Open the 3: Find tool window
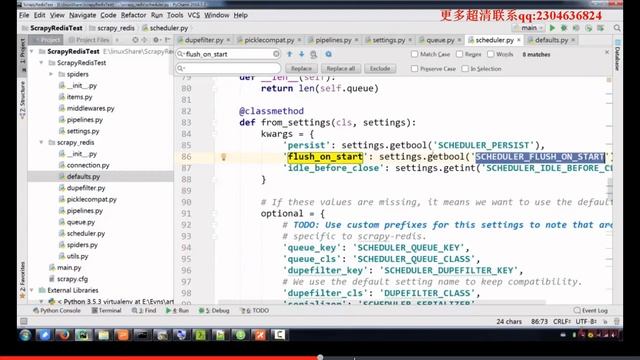Image resolution: width=640 pixels, height=360 pixels. pos(144,311)
